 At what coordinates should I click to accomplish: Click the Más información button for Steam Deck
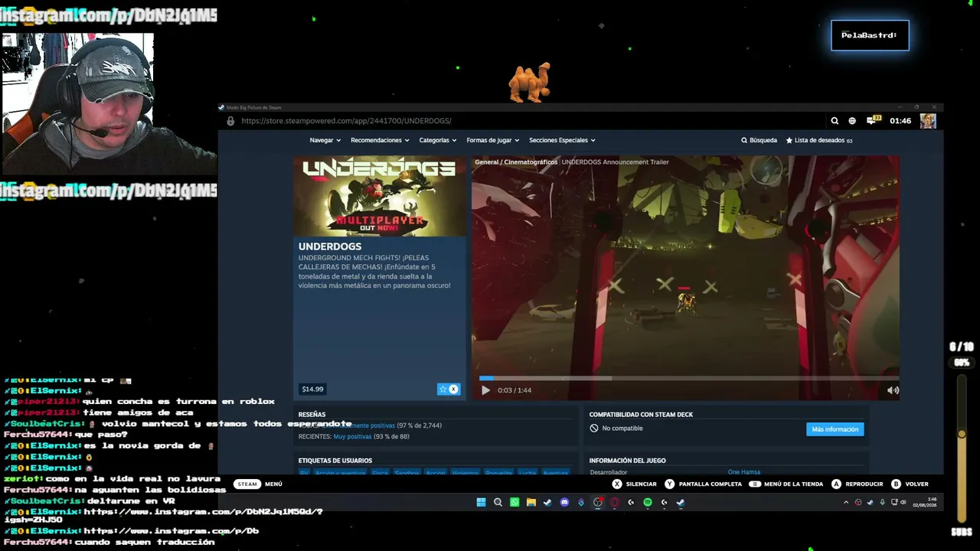click(x=835, y=429)
